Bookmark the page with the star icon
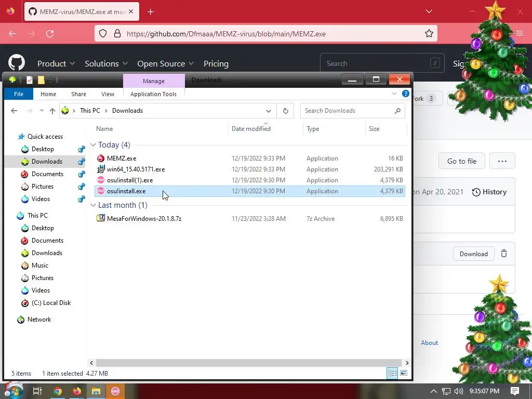Screen dimensions: 532x399 [429, 34]
